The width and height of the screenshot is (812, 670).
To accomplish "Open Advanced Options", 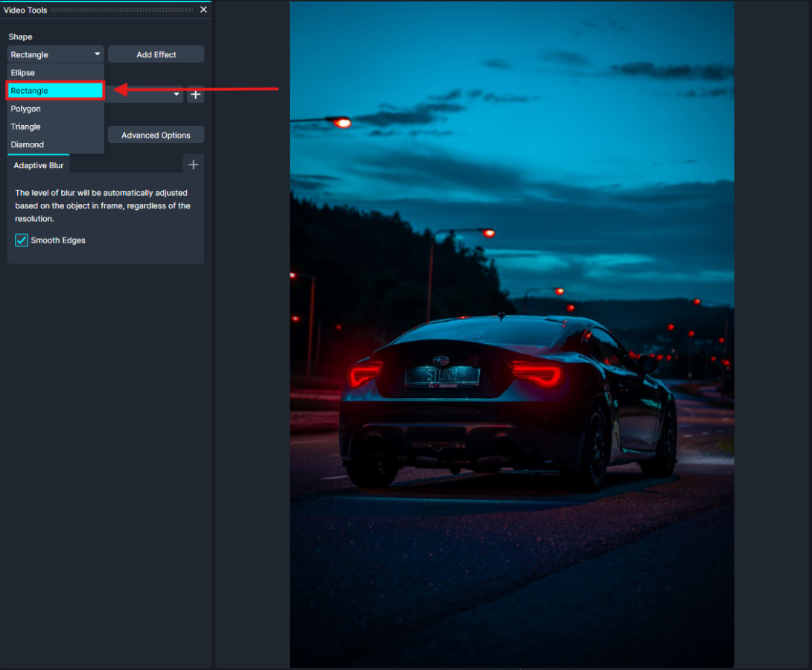I will tap(156, 135).
